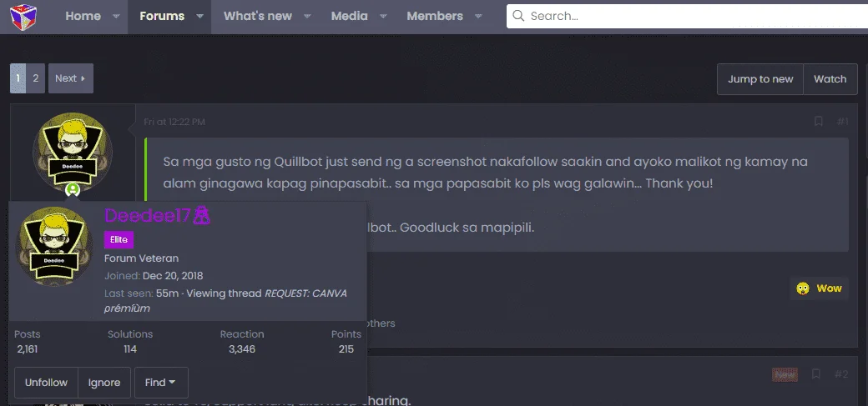Viewport: 868px width, 406px height.
Task: Open the large avatar in profile popup
Action: coord(54,247)
